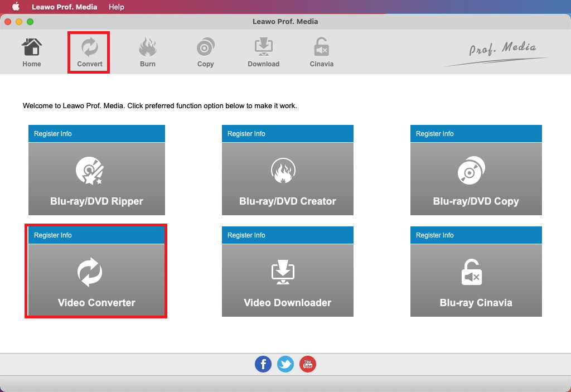Open Leawo's Facebook page icon
Image resolution: width=571 pixels, height=392 pixels.
pyautogui.click(x=263, y=365)
